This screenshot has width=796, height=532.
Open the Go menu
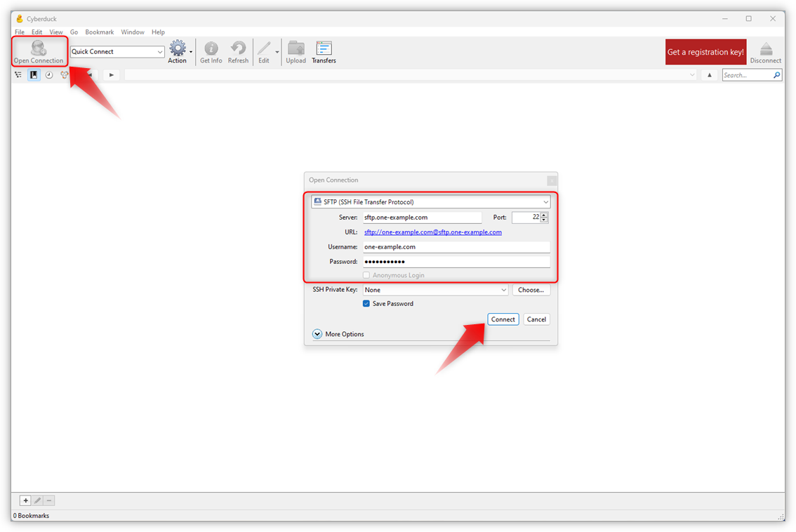point(74,32)
